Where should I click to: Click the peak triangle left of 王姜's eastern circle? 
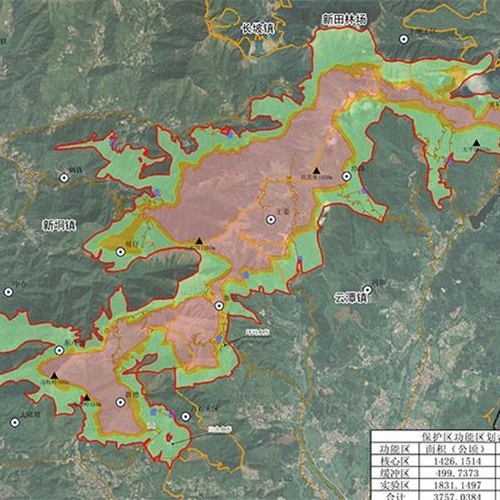(317, 171)
